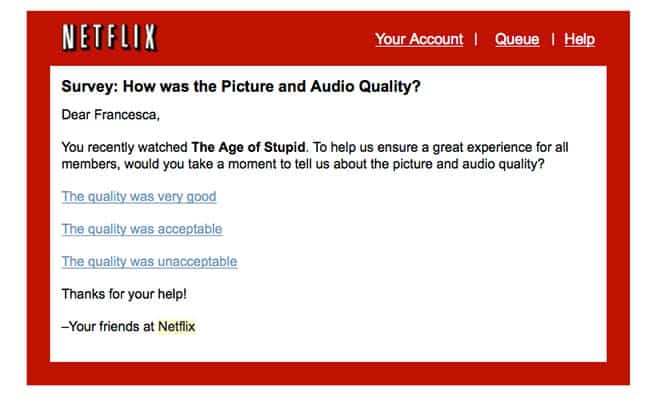650x397 pixels.
Task: Open the Help link in the header
Action: [580, 39]
